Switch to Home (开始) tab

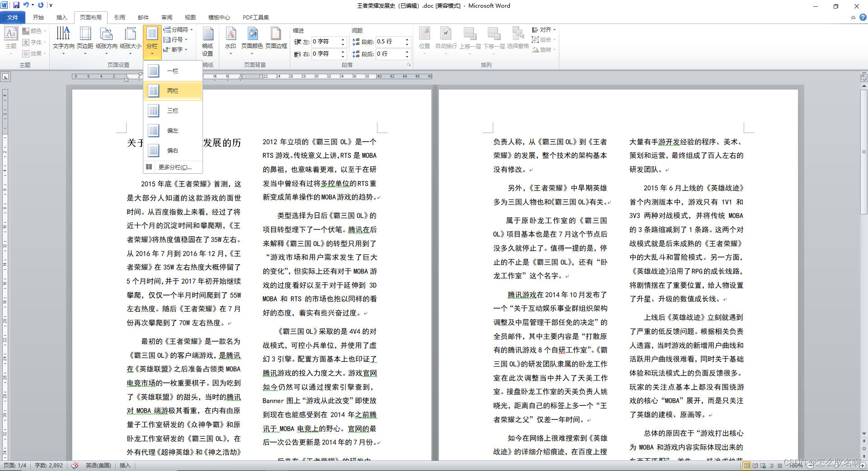pyautogui.click(x=38, y=17)
